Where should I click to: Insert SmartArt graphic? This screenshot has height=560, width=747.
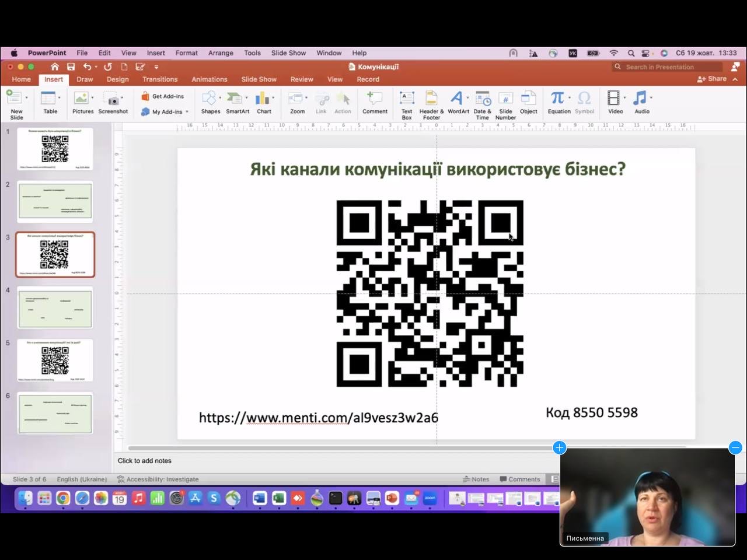click(237, 103)
